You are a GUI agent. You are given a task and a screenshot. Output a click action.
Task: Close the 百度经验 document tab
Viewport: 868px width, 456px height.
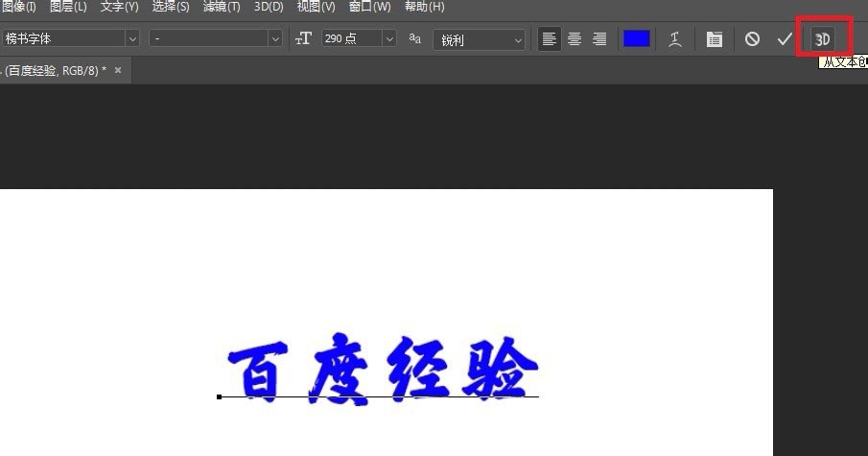(x=118, y=70)
